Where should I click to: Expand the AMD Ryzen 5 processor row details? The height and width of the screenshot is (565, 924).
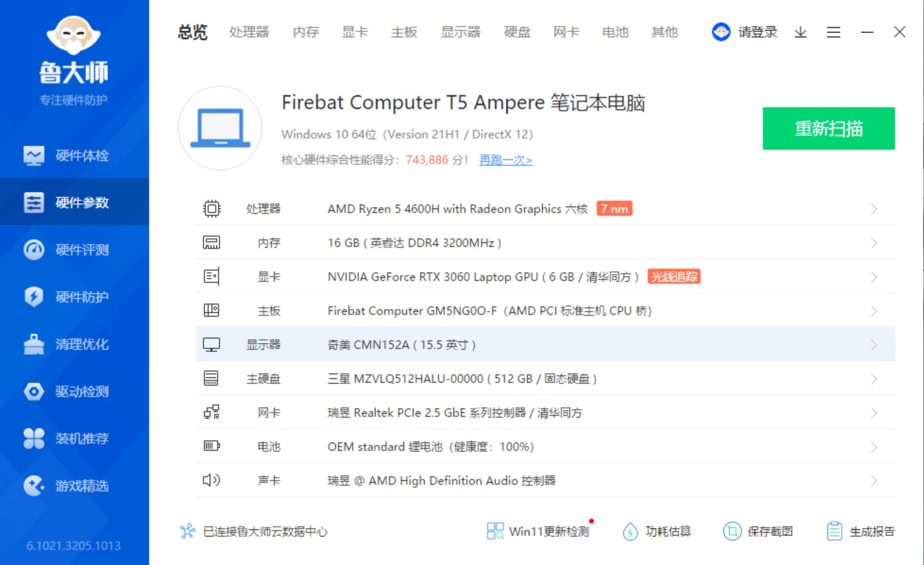[x=874, y=208]
